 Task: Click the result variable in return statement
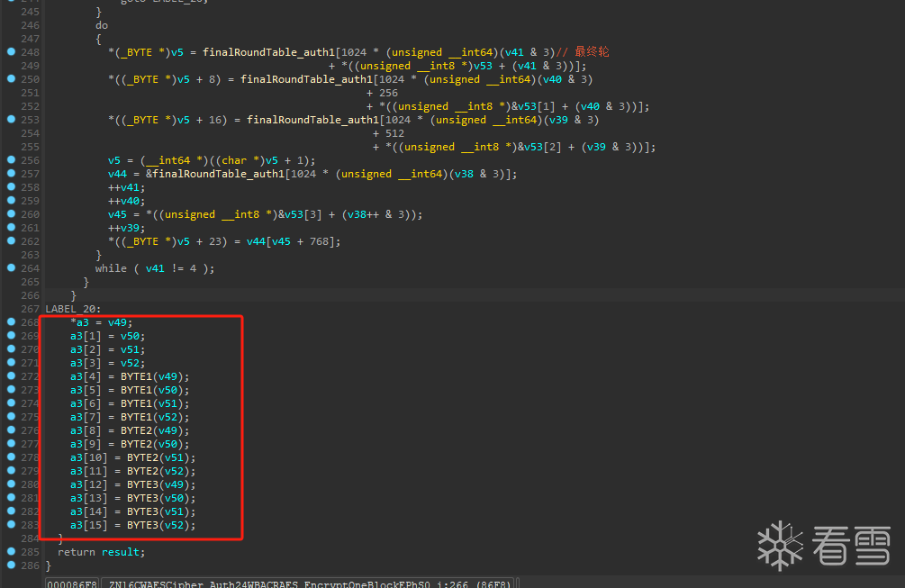point(121,552)
